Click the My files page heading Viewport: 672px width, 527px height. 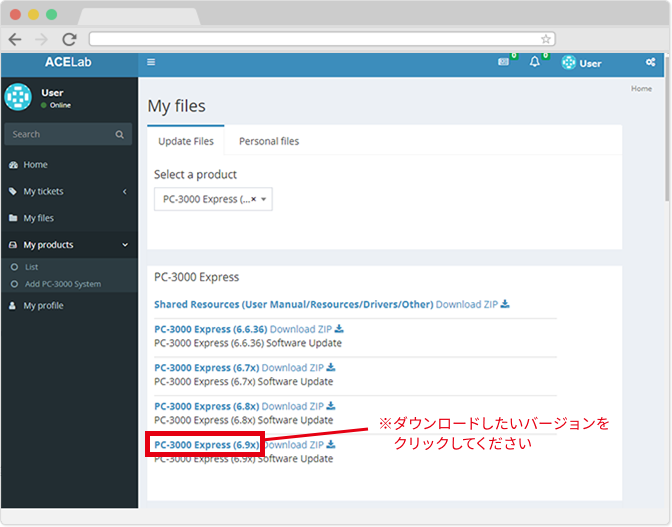tap(177, 106)
